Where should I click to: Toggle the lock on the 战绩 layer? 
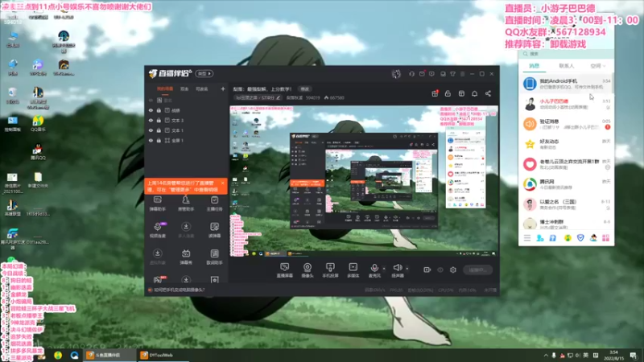[159, 110]
